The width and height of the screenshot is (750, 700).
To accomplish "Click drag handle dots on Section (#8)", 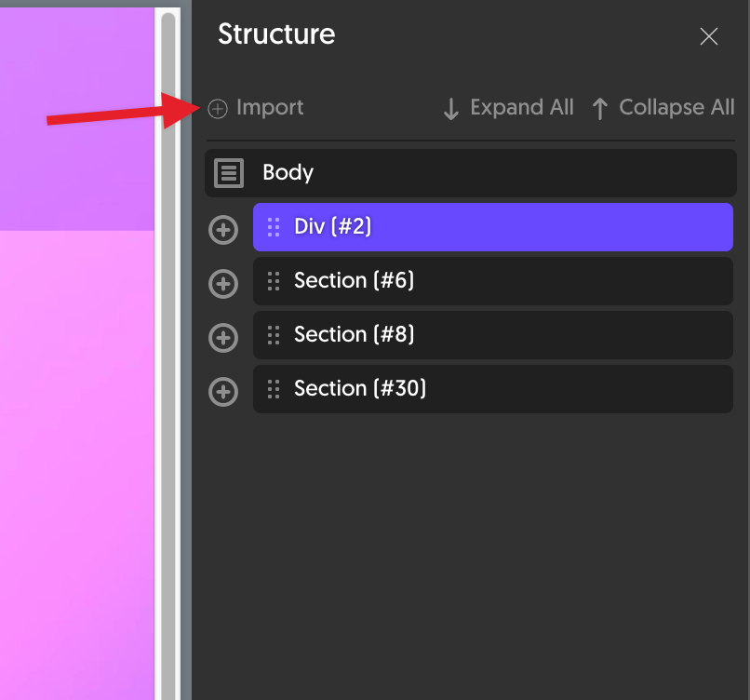I will pyautogui.click(x=274, y=335).
